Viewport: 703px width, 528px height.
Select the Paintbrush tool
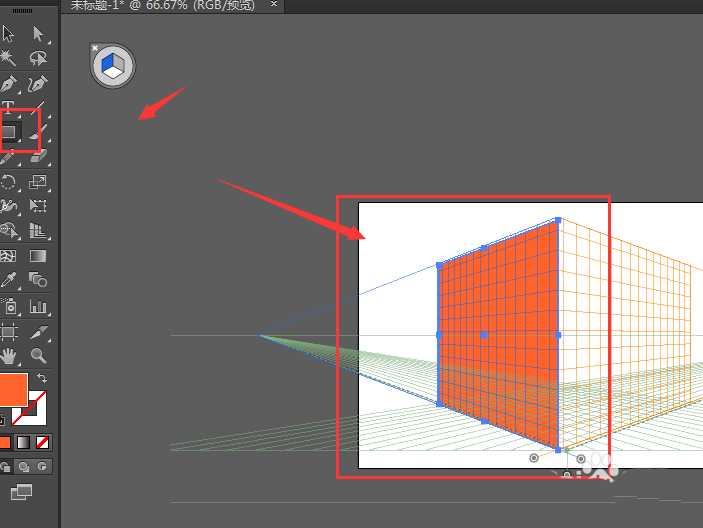36,133
